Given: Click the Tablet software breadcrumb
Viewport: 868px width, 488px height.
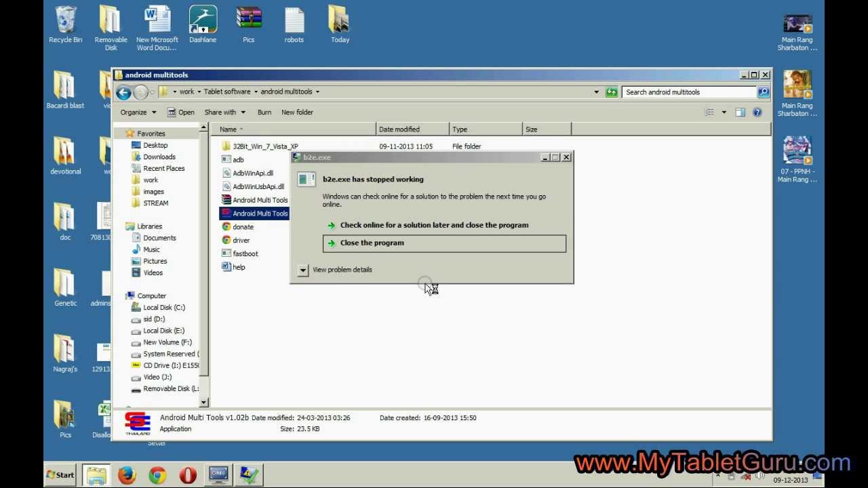Looking at the screenshot, I should (x=227, y=92).
